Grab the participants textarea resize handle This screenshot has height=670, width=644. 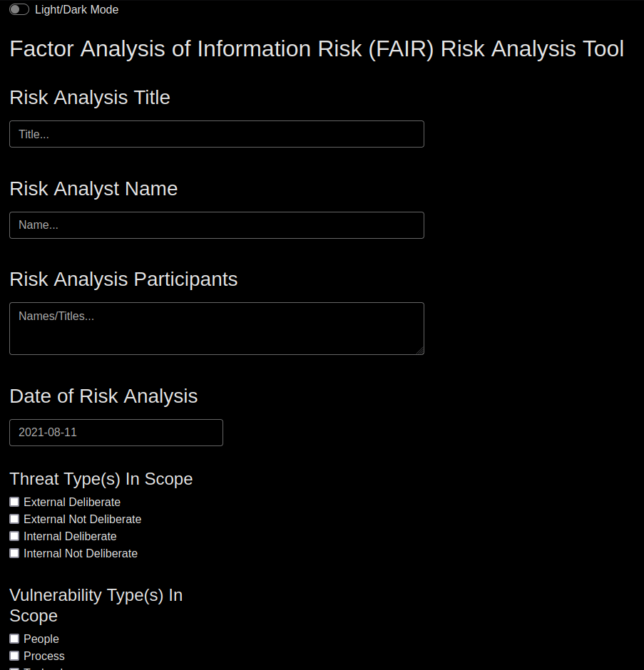tap(420, 351)
